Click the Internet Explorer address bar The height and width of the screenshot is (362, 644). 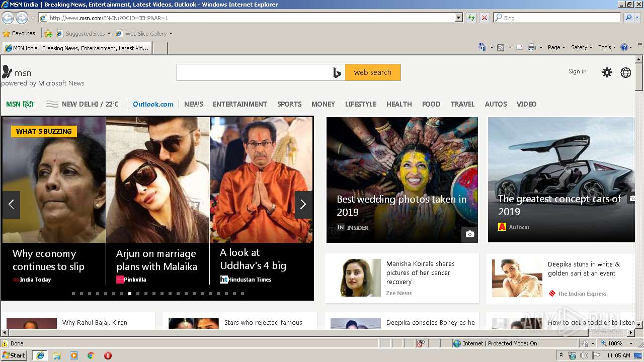[247, 18]
